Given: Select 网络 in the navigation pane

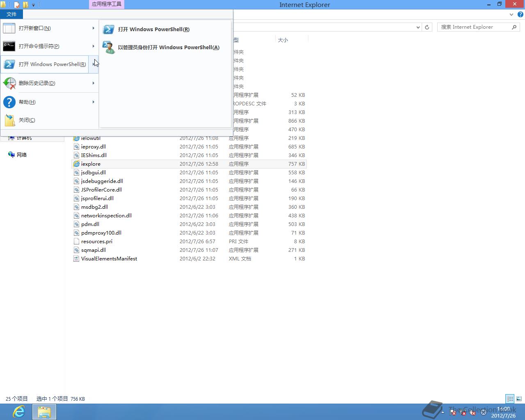Looking at the screenshot, I should (x=22, y=155).
